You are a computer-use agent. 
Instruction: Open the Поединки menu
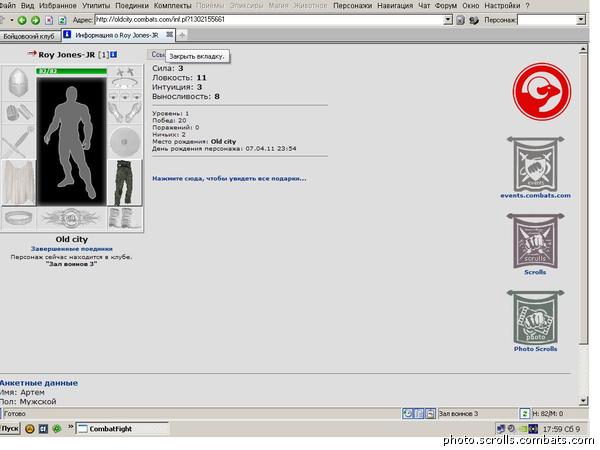[x=132, y=6]
